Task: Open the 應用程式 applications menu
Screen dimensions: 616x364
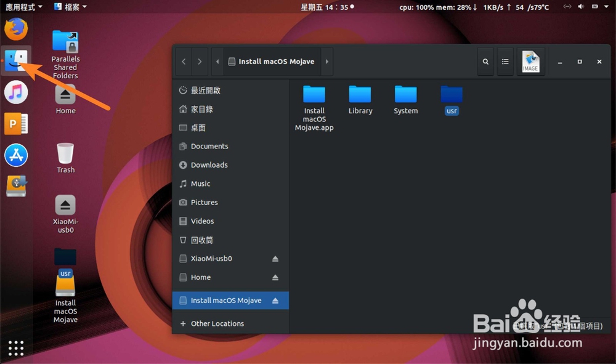Action: [x=23, y=7]
